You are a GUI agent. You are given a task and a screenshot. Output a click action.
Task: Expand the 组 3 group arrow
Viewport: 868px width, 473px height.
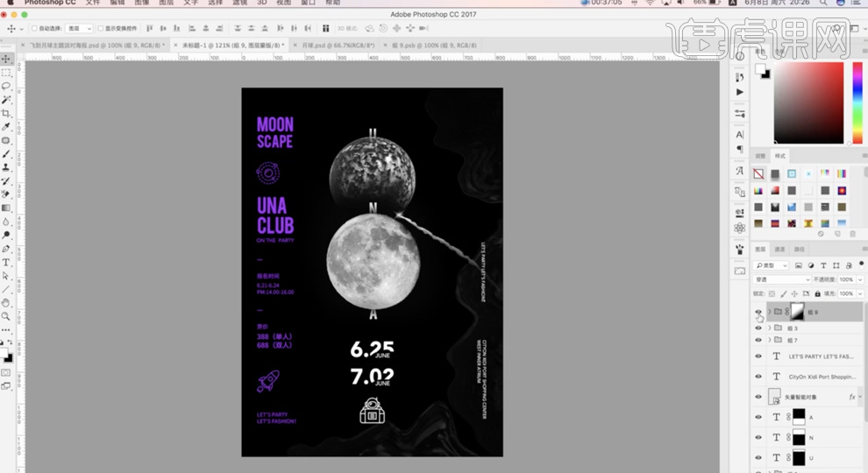coord(770,328)
